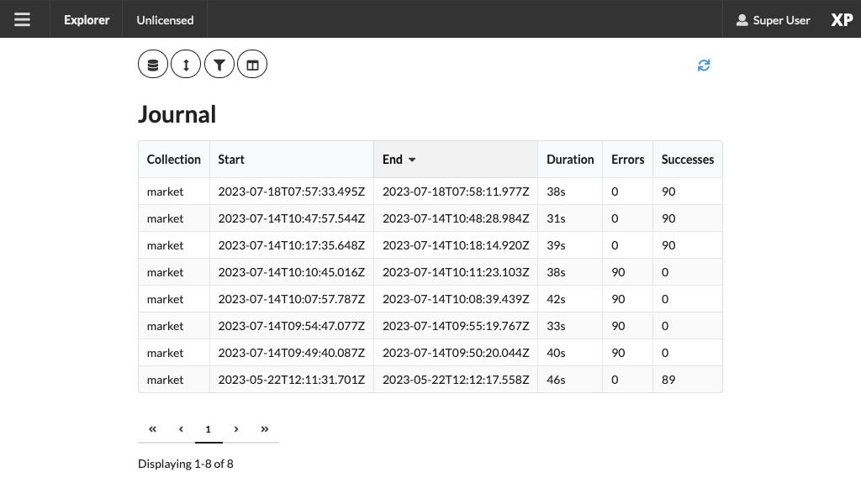Go to the first page of results
The image size is (861, 504).
tap(152, 429)
